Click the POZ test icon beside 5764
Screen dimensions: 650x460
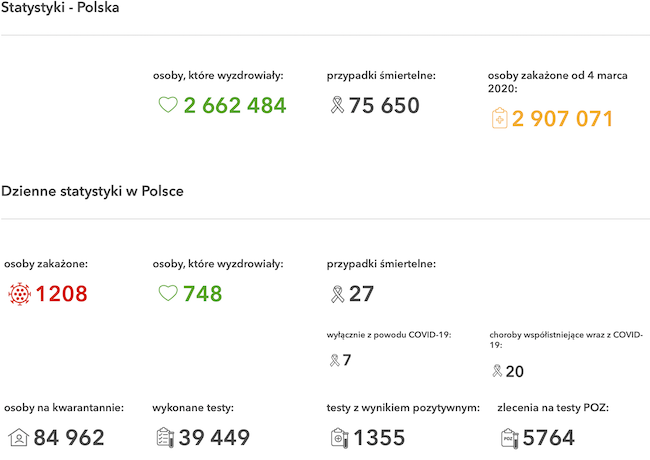[509, 438]
